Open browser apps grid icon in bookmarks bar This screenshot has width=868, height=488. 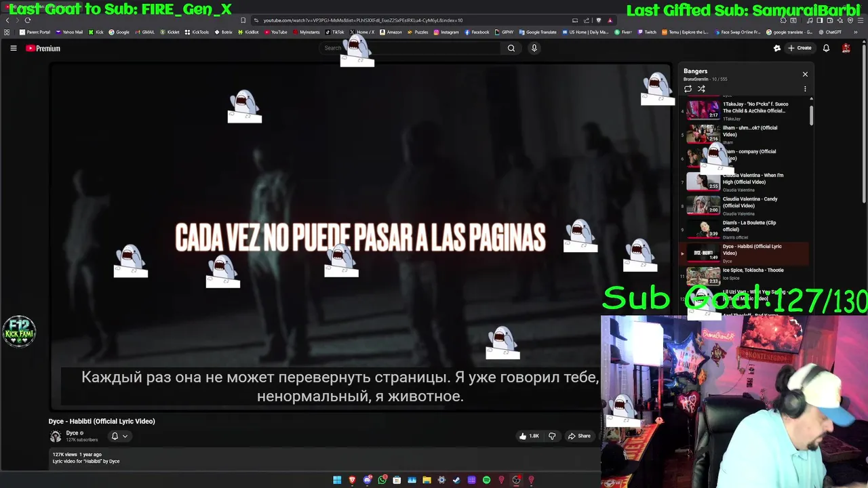[7, 32]
